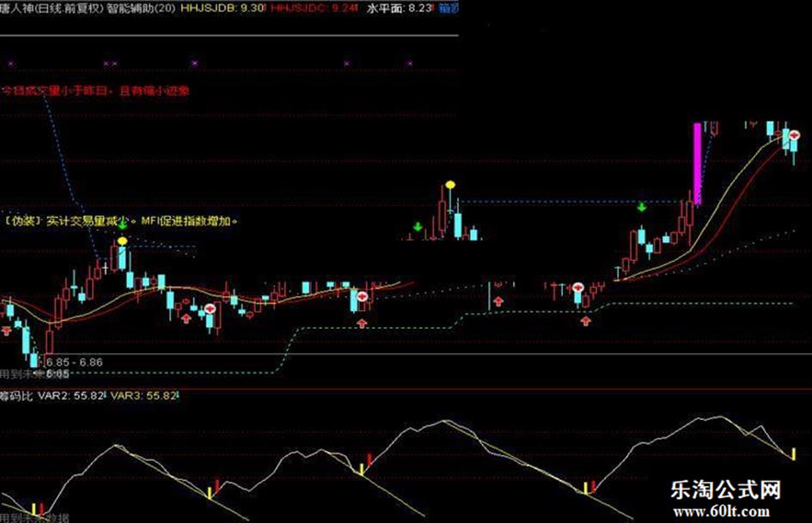812x523 pixels.
Task: Select the yellow dot atop the middle peak candle
Action: tap(450, 185)
